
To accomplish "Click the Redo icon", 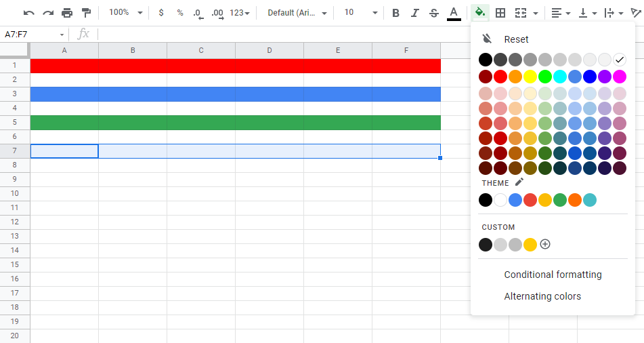I will click(x=47, y=13).
